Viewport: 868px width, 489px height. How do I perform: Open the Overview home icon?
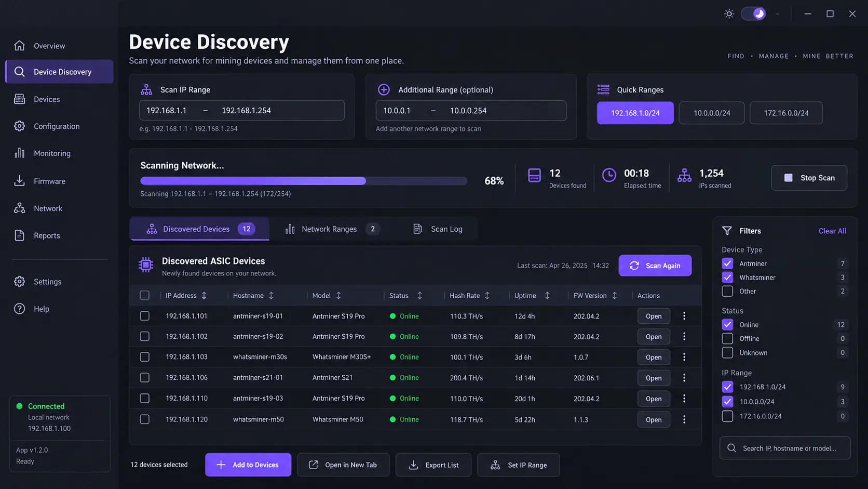point(20,46)
